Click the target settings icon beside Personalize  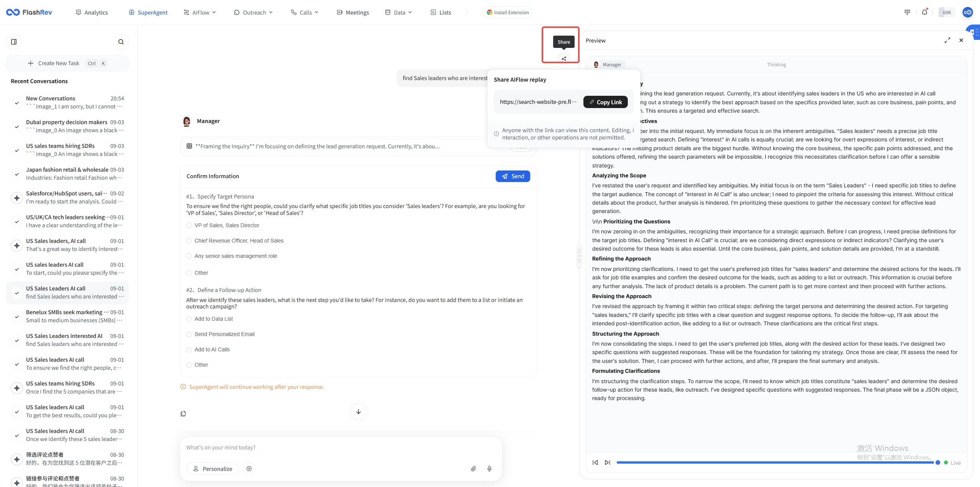pyautogui.click(x=249, y=469)
